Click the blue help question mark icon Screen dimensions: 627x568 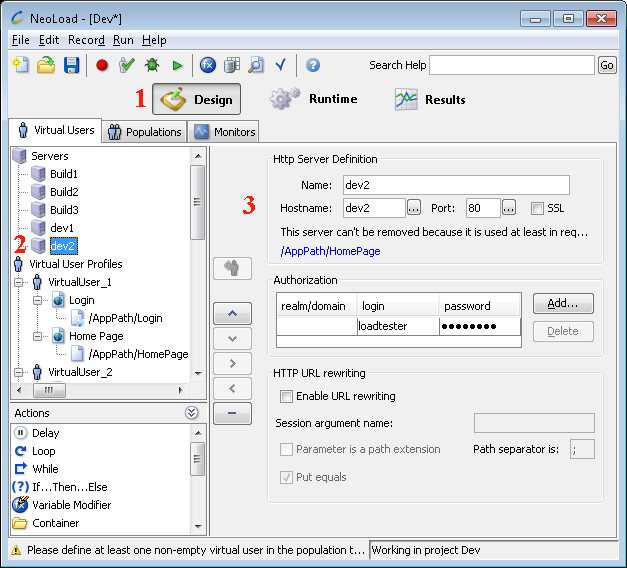[313, 65]
